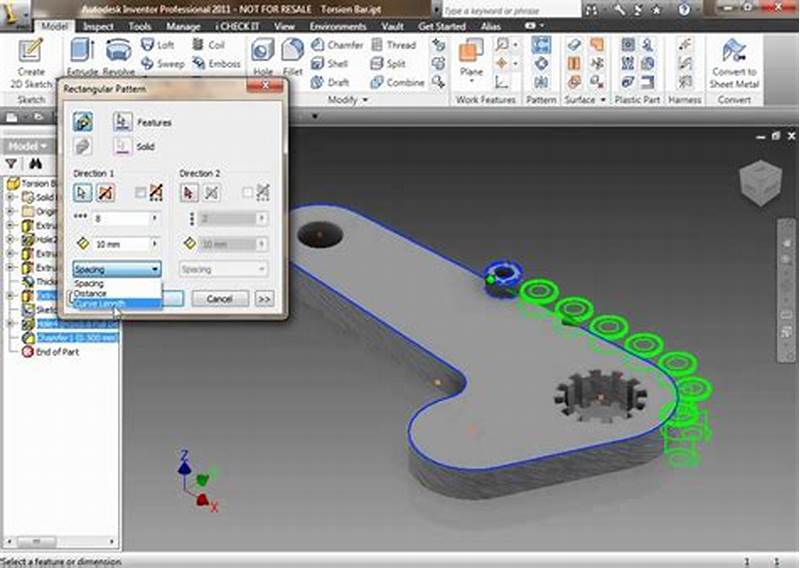Open the Surface panel dropdown
The width and height of the screenshot is (800, 568).
click(x=603, y=100)
